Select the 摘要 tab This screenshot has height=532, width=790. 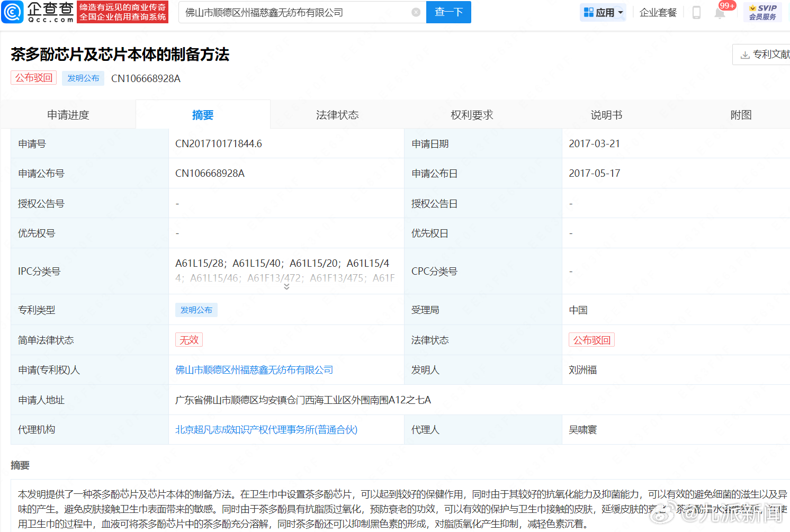pyautogui.click(x=203, y=115)
